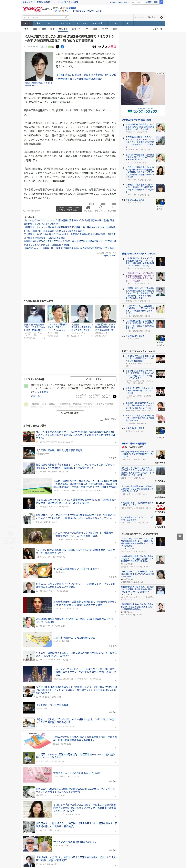Image resolution: width=186 pixels, height=868 pixels.
Task: Open the article's main portrait photo
Action: click(39, 66)
